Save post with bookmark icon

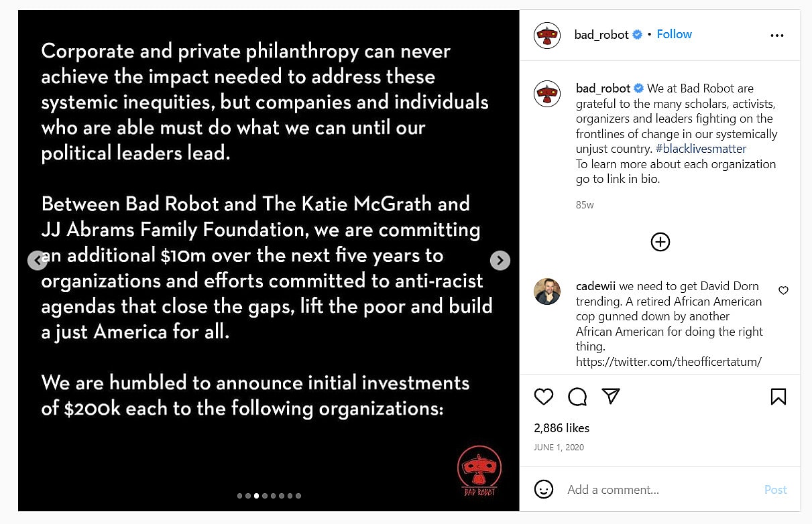click(778, 397)
